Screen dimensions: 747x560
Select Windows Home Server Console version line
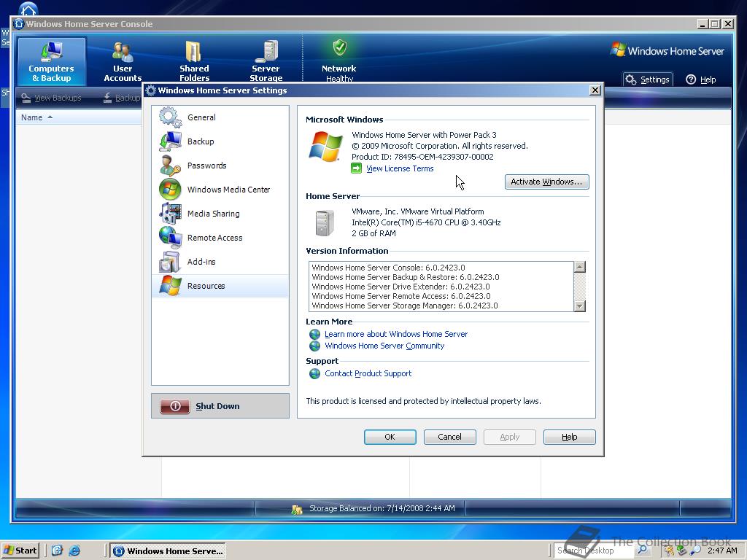388,268
